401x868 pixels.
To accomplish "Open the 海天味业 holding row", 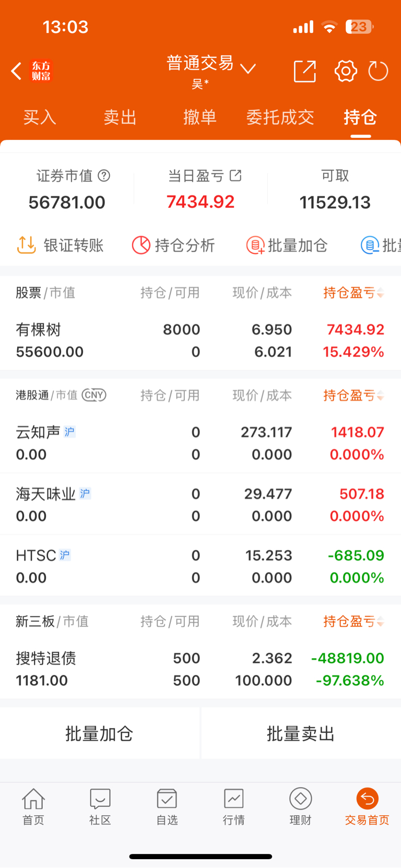I will 200,504.
